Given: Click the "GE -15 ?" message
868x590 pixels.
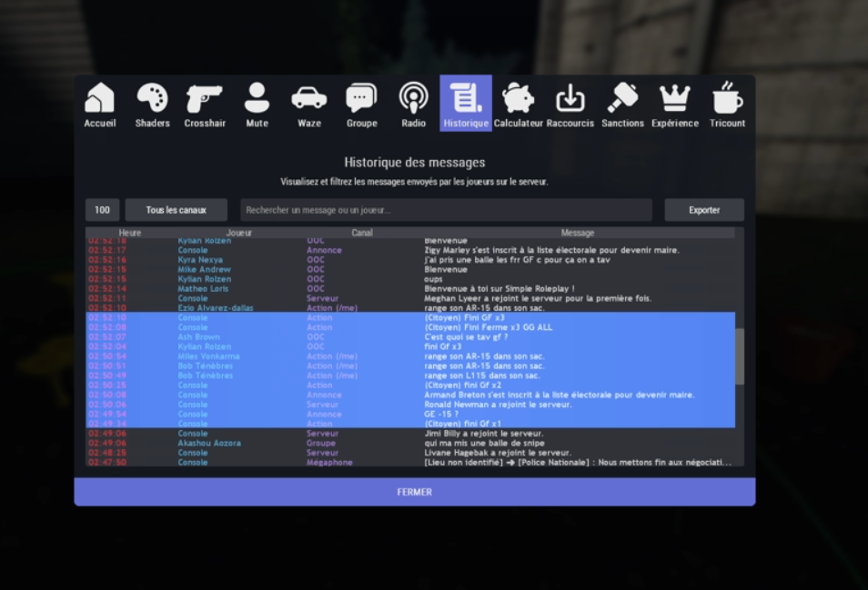Looking at the screenshot, I should [x=441, y=415].
